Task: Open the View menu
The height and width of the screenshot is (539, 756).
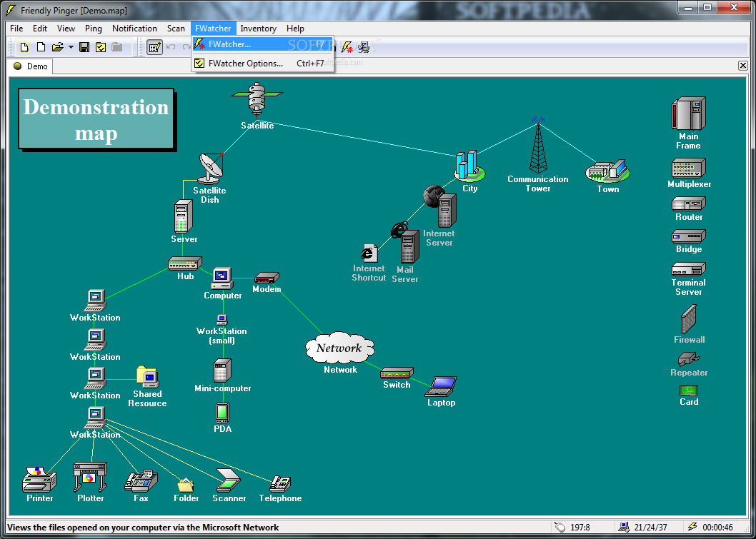Action: coord(66,29)
